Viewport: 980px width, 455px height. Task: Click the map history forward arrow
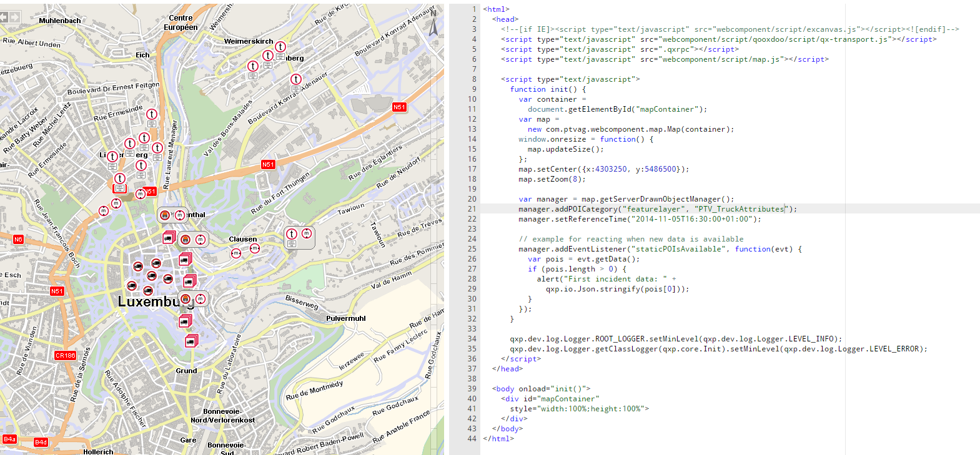(x=14, y=17)
